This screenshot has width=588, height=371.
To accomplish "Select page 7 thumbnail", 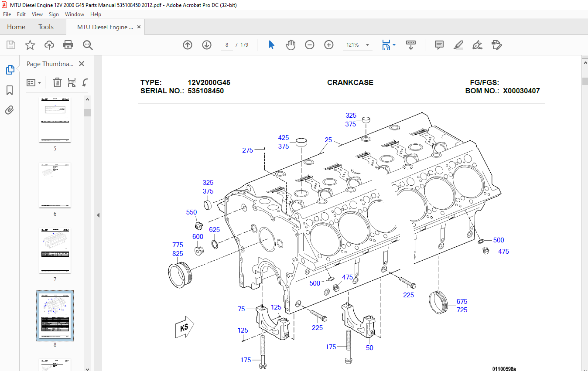I will click(x=55, y=250).
